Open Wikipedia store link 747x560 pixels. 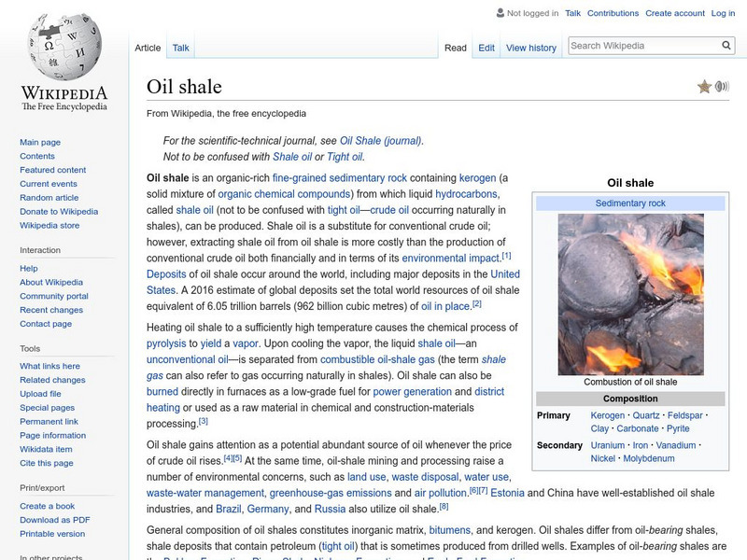point(49,225)
